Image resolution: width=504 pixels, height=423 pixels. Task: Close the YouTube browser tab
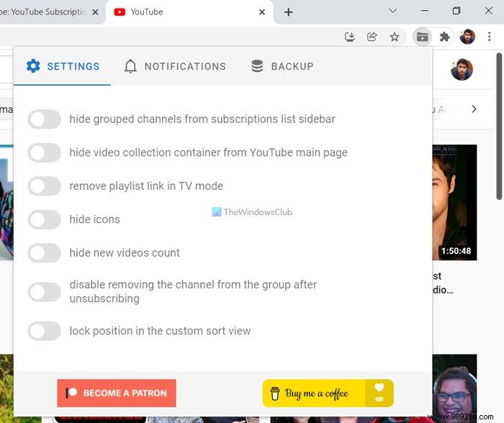262,12
